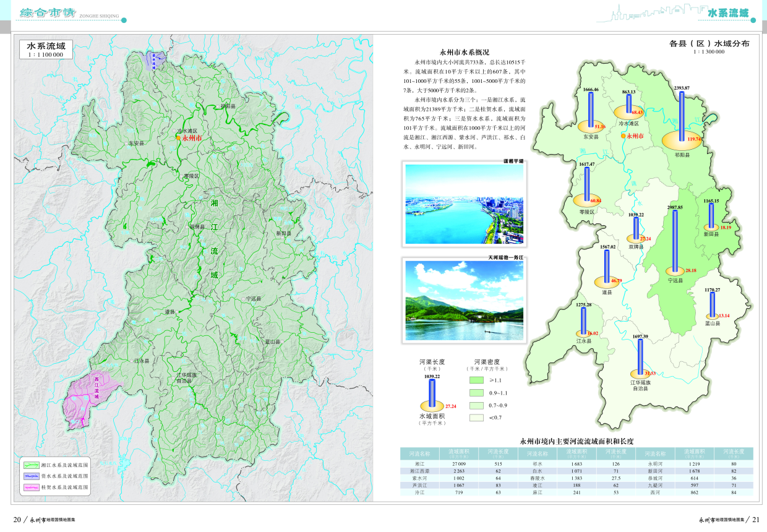Select the 0.9~1.1 density legend swatch
767x532 pixels.
pos(476,393)
